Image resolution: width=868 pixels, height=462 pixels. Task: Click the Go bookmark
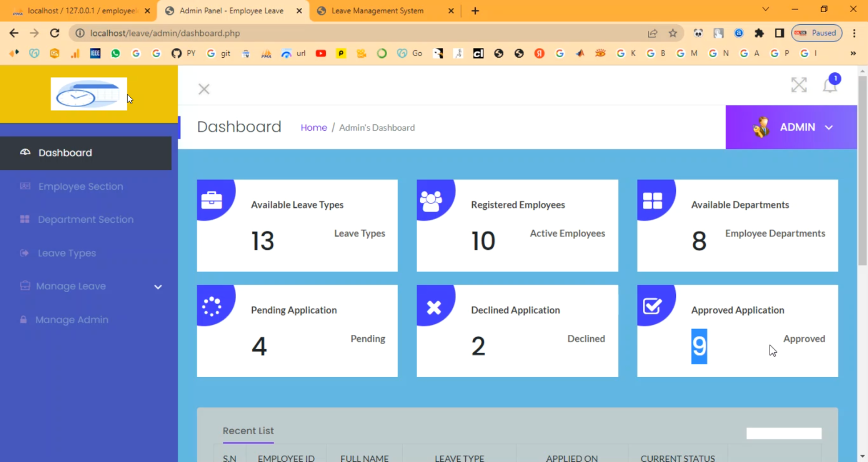410,53
